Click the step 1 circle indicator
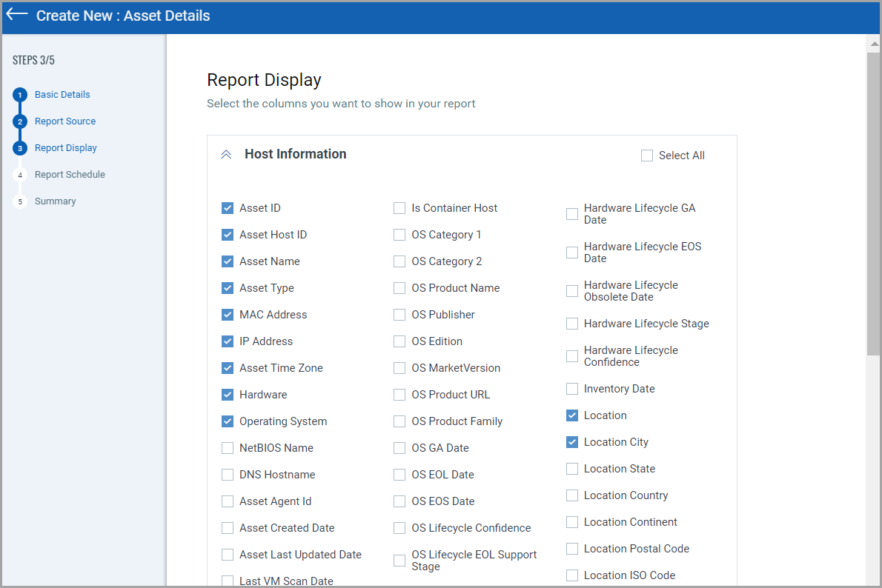Viewport: 882px width, 588px height. pos(19,95)
